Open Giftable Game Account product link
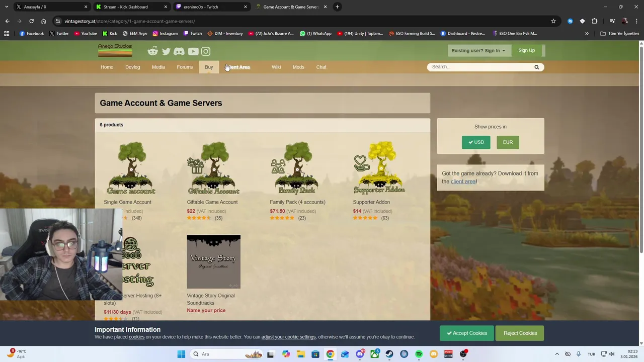 pos(212,202)
